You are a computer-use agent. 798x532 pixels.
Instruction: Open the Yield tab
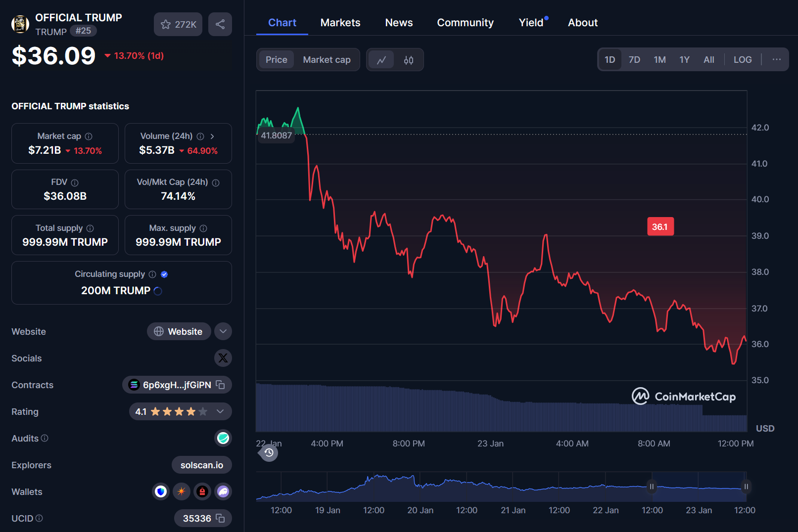531,23
